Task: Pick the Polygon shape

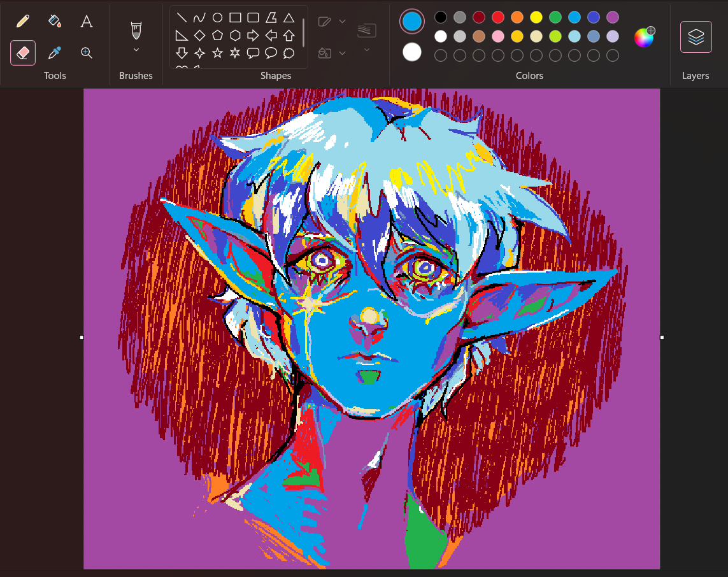Action: [x=271, y=18]
